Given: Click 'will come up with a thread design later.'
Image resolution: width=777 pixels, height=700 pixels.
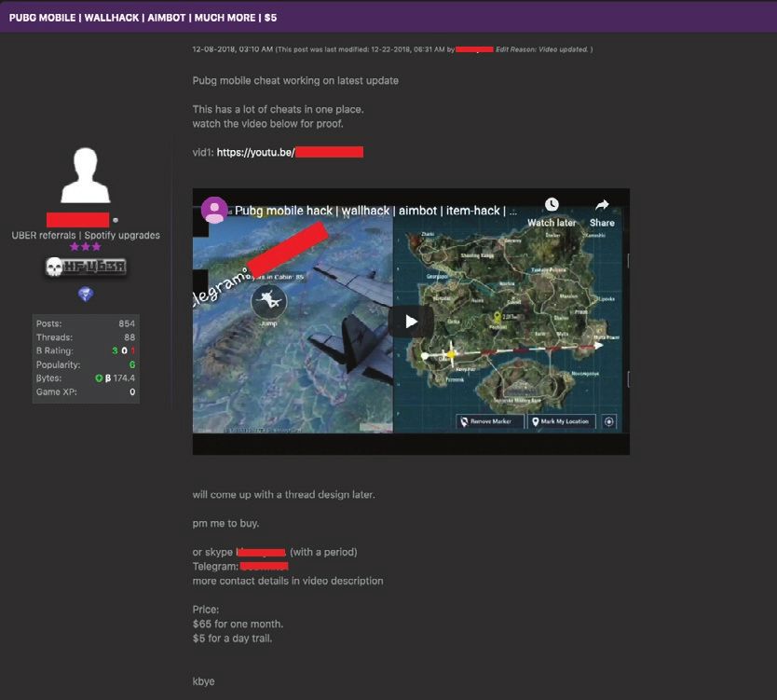Looking at the screenshot, I should point(283,495).
